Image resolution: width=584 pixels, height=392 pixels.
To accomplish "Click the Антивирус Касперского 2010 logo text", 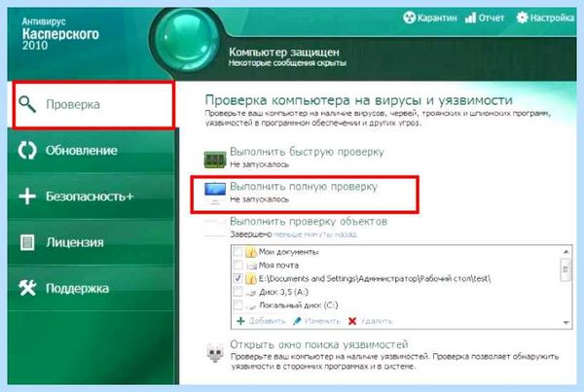I will click(60, 34).
